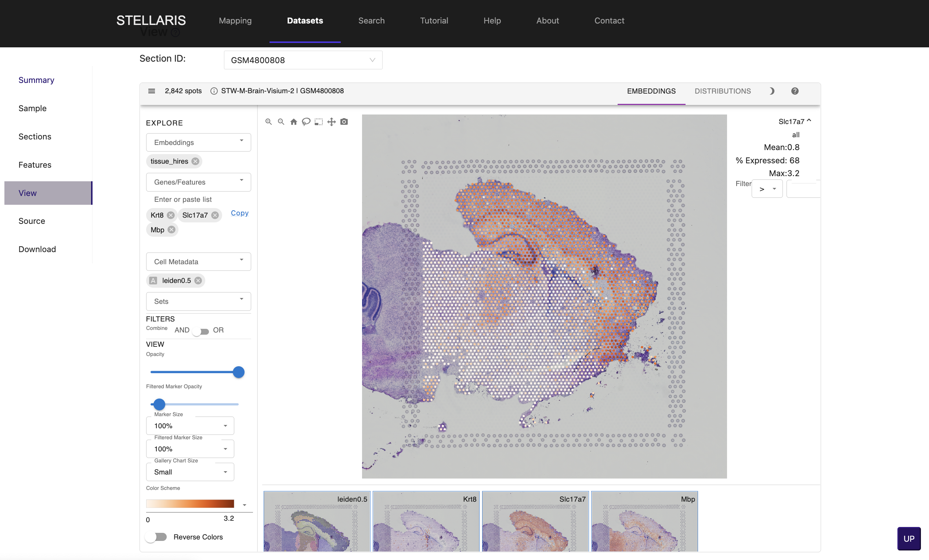Open the Embeddings dropdown
This screenshot has height=560, width=929.
click(x=198, y=142)
